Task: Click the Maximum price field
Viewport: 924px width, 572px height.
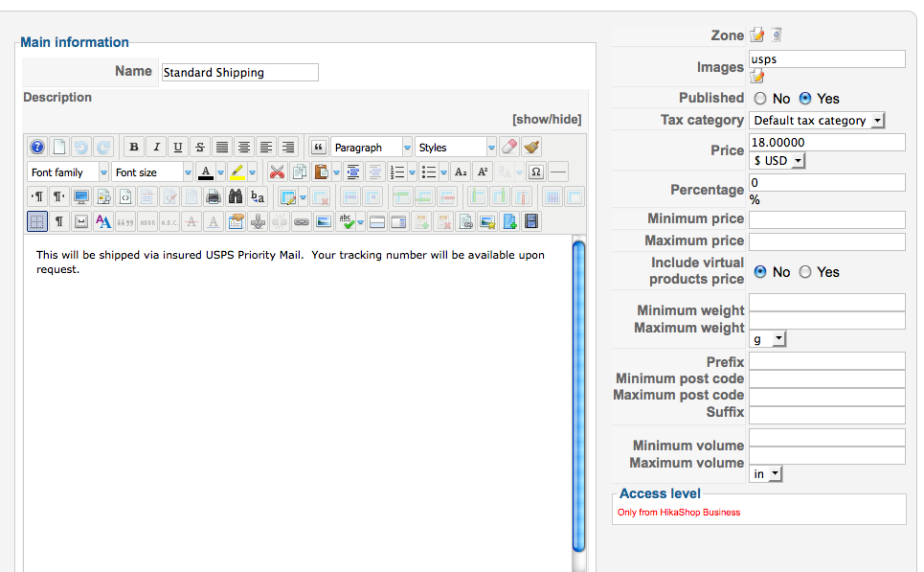Action: click(x=827, y=241)
